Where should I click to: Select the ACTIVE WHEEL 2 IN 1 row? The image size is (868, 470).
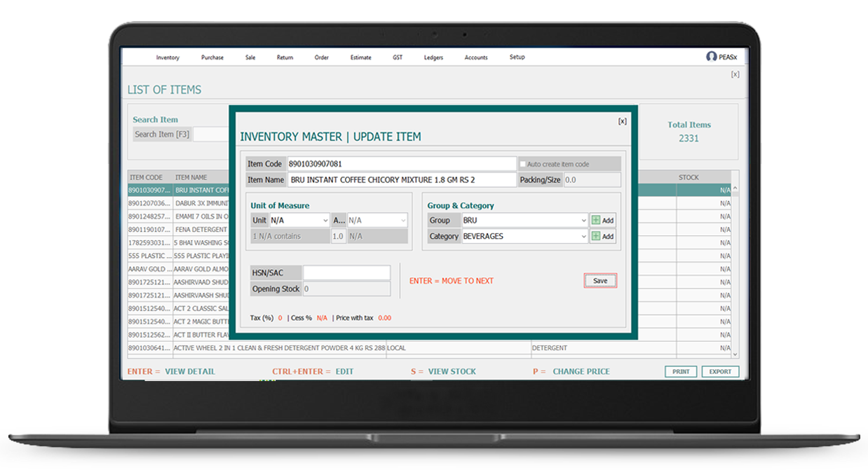pyautogui.click(x=429, y=347)
